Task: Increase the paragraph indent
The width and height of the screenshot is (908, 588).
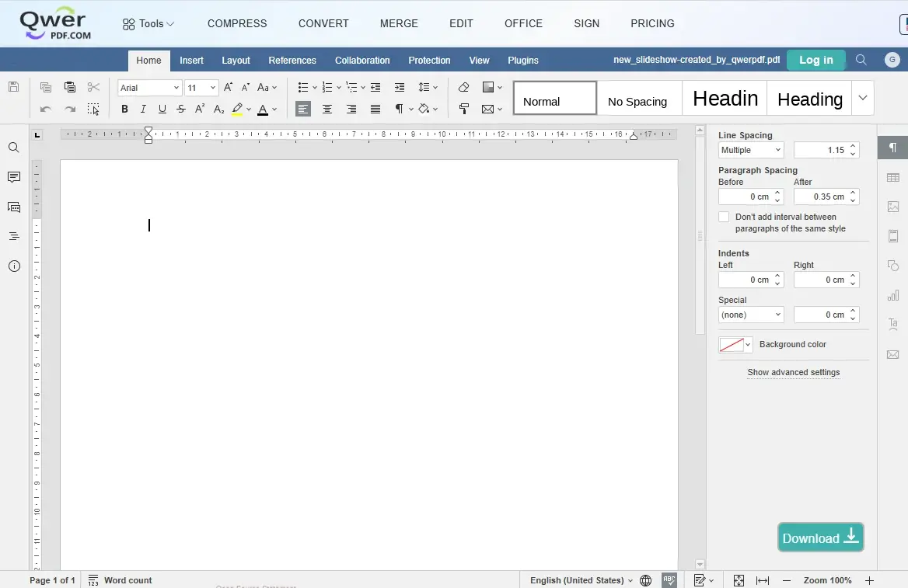Action: click(399, 88)
